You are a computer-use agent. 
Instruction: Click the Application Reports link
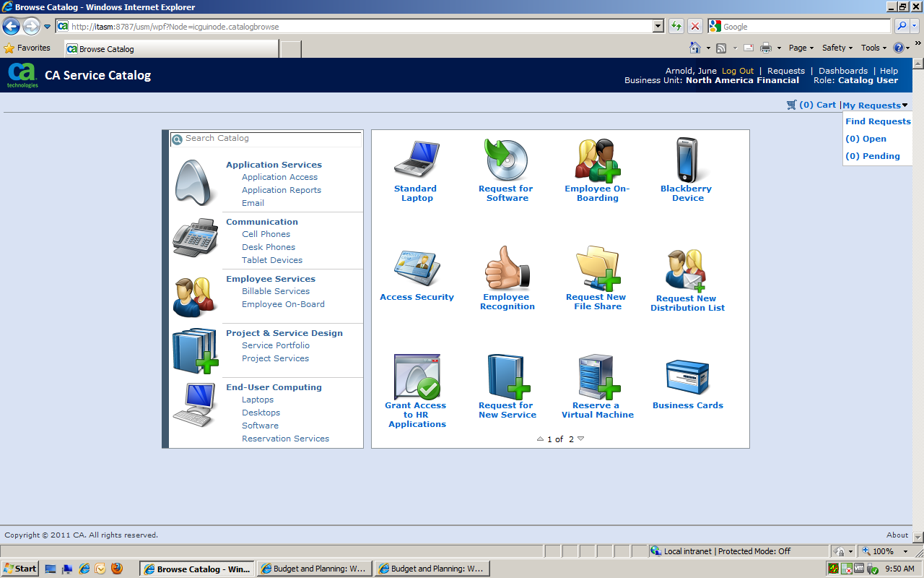(x=282, y=190)
